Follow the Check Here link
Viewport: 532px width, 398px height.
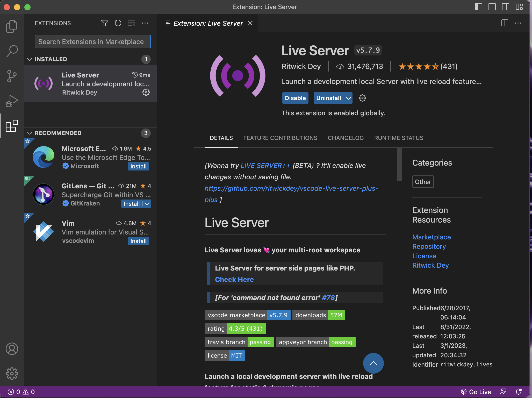click(x=234, y=280)
